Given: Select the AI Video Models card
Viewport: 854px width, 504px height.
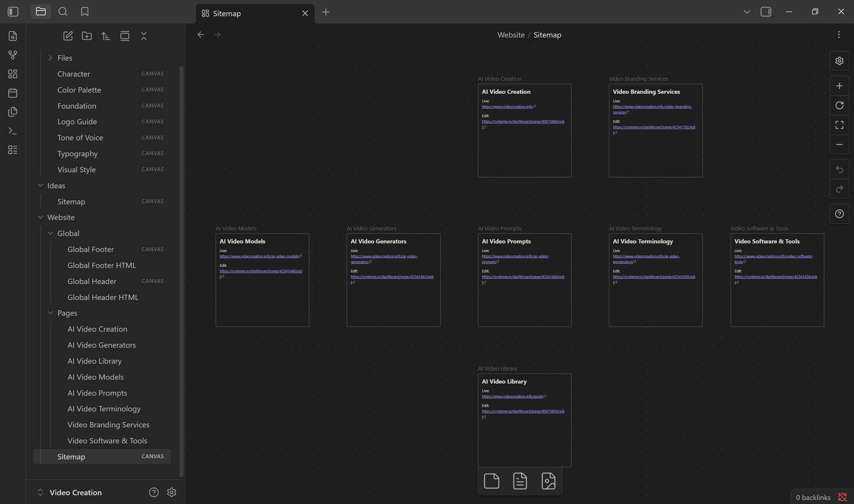Looking at the screenshot, I should coord(262,280).
